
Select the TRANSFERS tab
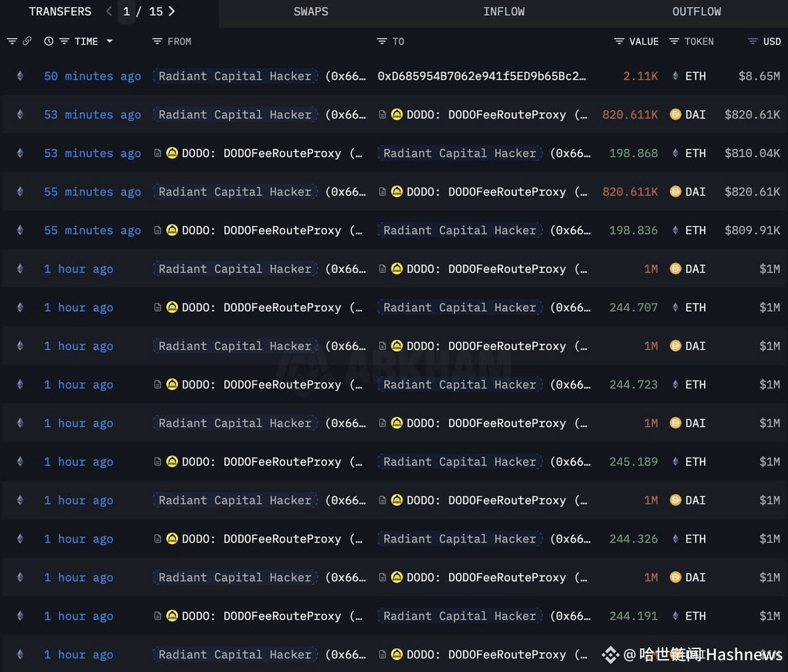[60, 12]
